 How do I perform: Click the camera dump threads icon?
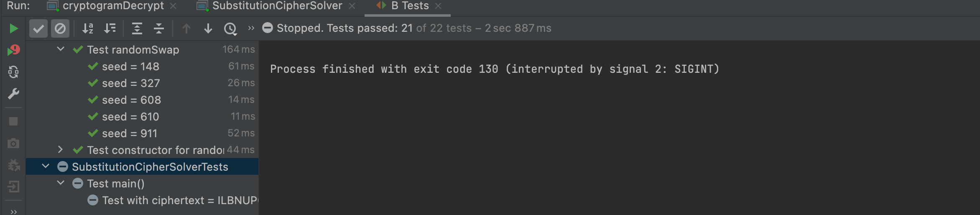(13, 143)
